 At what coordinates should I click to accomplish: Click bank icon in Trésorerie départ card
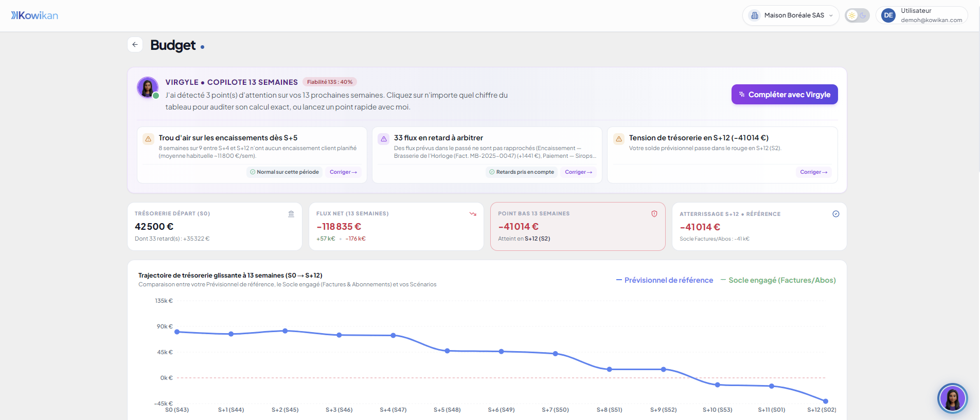coord(291,214)
